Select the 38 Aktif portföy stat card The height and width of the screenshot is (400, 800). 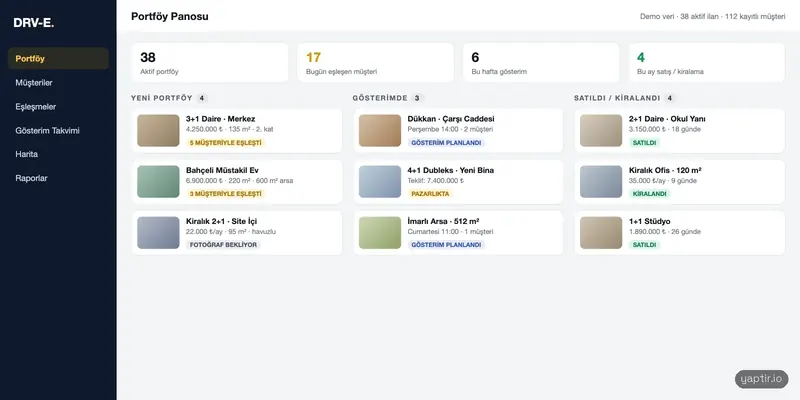(x=210, y=63)
